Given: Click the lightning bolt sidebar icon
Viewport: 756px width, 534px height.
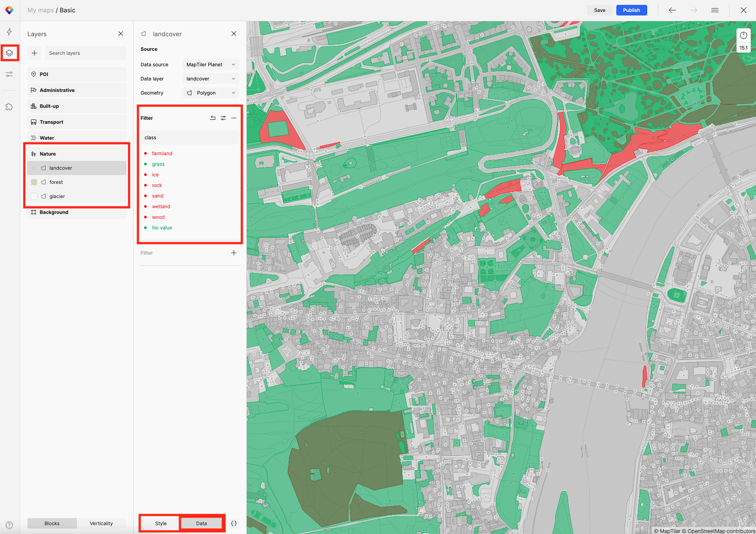Looking at the screenshot, I should click(x=9, y=32).
